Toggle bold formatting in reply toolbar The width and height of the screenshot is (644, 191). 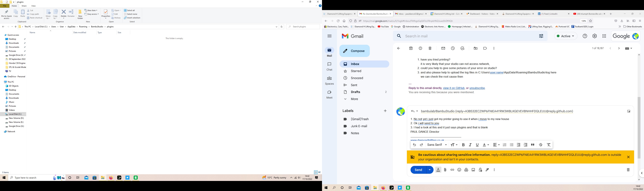click(x=463, y=145)
